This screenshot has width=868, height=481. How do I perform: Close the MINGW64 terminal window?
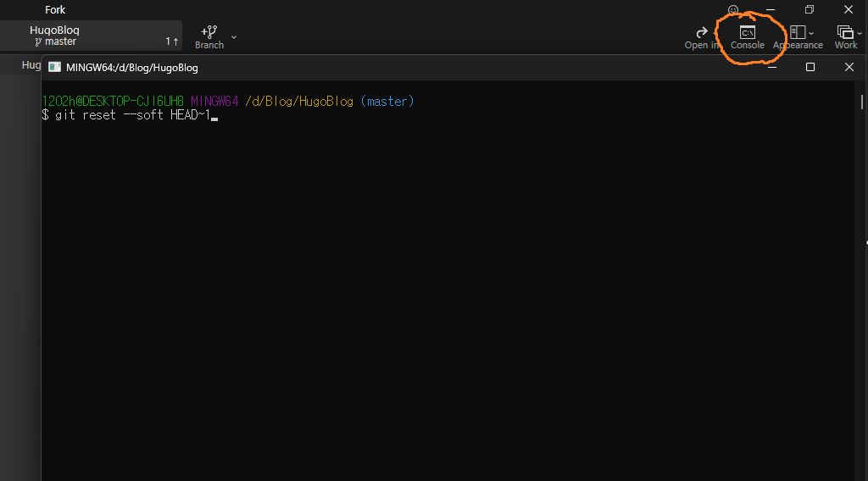[x=849, y=67]
